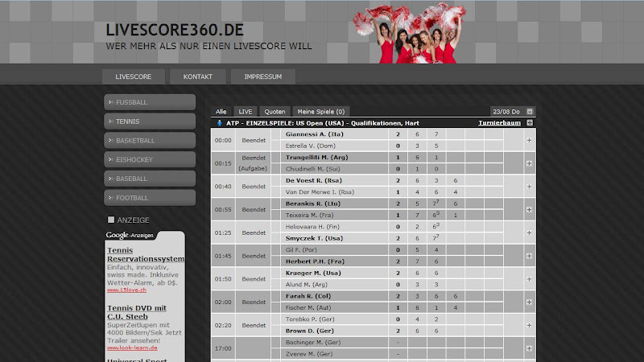
Task: Click the Google-Anzeigen label
Action: click(x=130, y=235)
